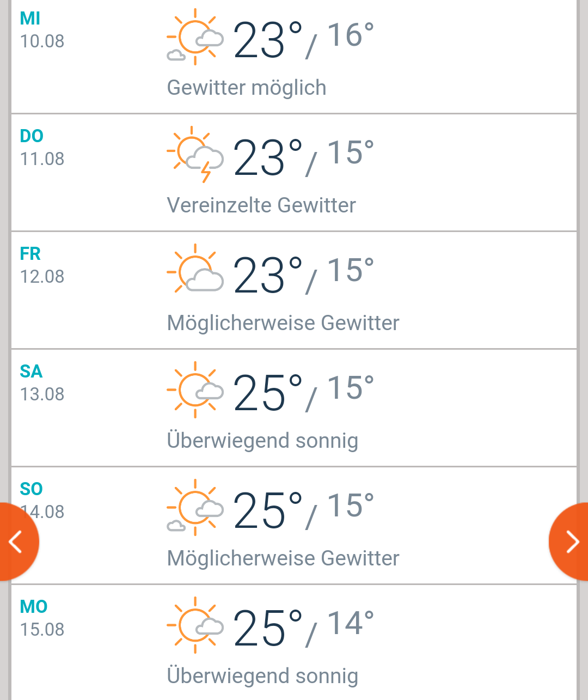Image resolution: width=588 pixels, height=700 pixels.
Task: Open the MI 10.08 day forecast
Action: (x=42, y=31)
